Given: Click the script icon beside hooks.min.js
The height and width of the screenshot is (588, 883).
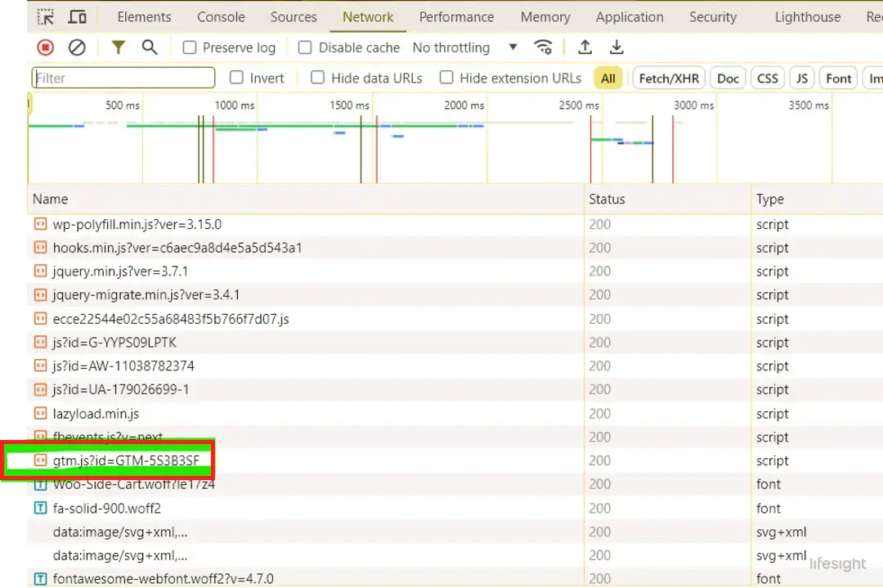Looking at the screenshot, I should pos(40,248).
